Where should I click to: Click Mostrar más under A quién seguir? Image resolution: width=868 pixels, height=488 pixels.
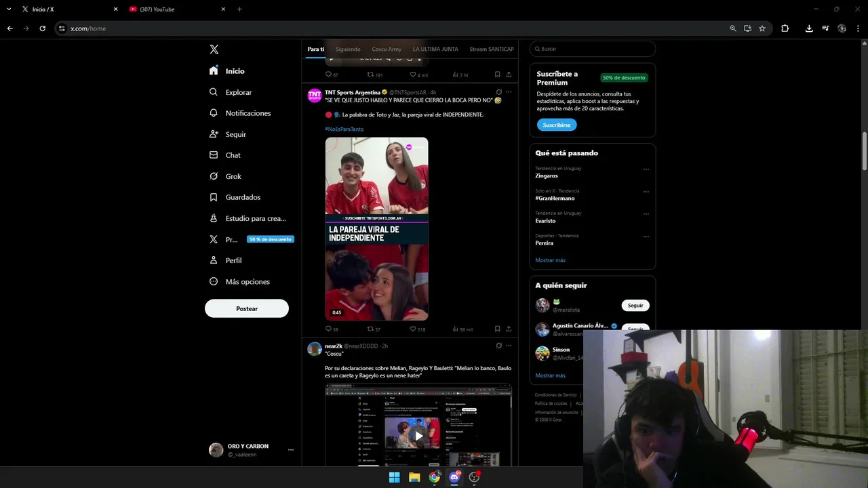click(x=550, y=375)
